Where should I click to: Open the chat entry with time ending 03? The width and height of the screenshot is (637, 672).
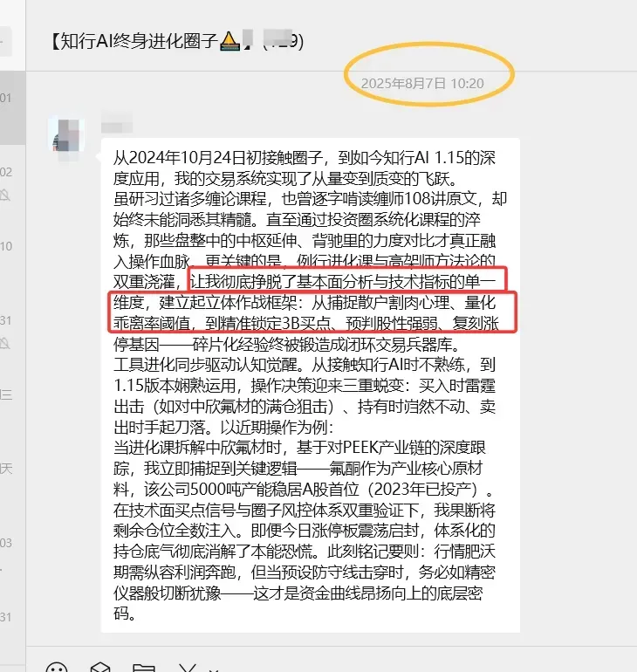tap(13, 552)
